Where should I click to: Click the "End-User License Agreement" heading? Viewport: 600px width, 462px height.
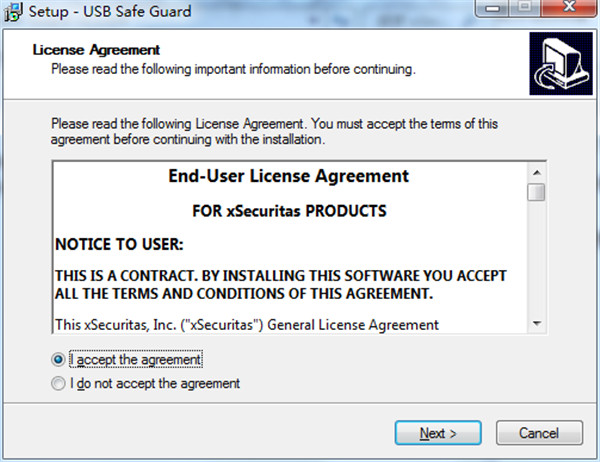(x=289, y=177)
